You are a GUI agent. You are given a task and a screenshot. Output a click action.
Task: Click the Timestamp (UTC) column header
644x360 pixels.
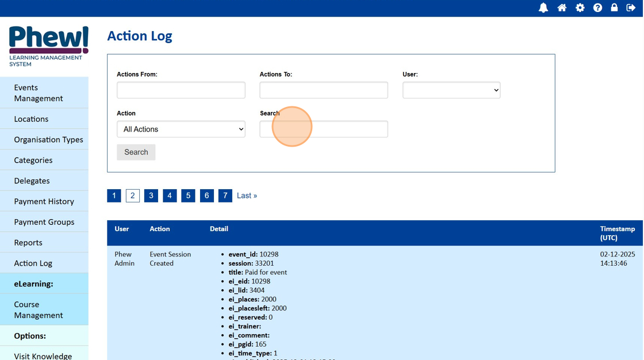[x=618, y=233]
